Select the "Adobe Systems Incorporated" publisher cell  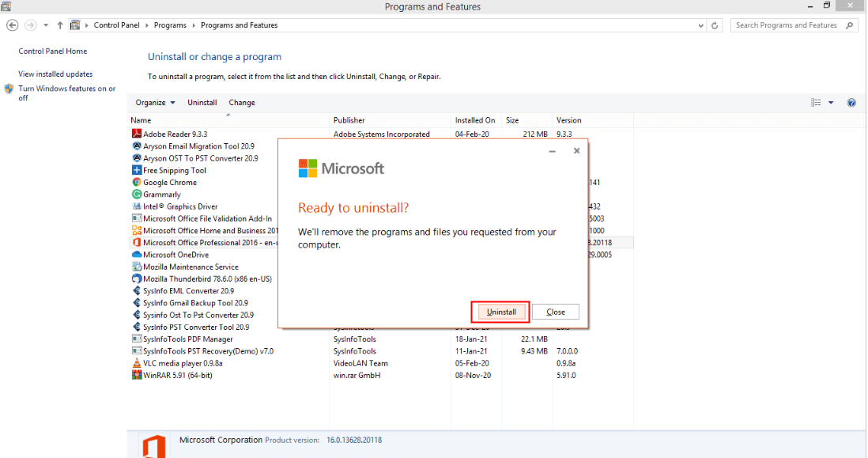click(x=381, y=134)
